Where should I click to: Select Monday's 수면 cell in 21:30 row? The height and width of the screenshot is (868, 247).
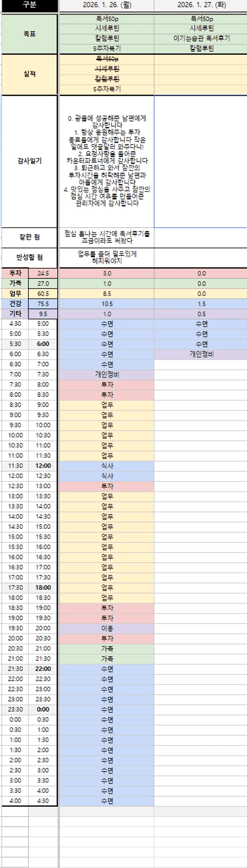point(107,669)
